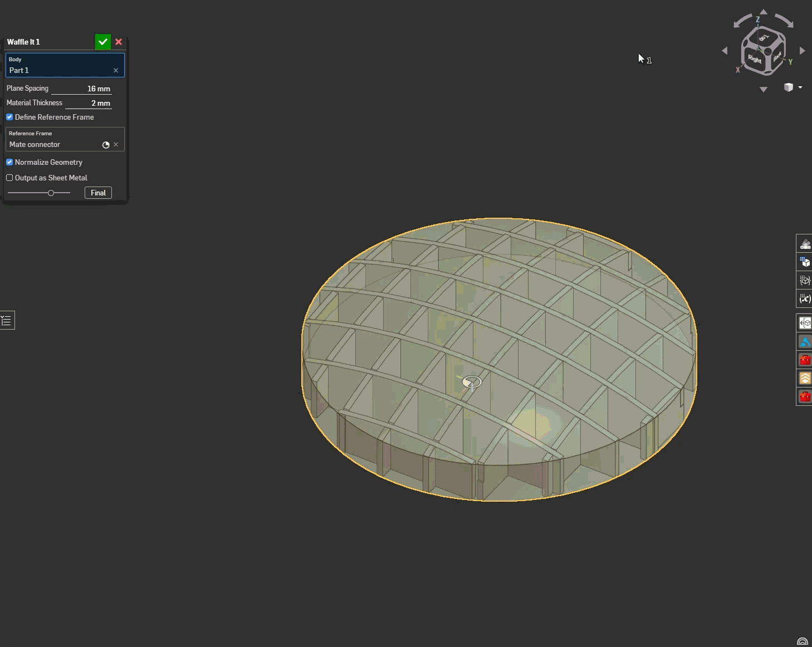This screenshot has height=647, width=812.
Task: Uncheck Define Reference Frame
Action: tap(9, 117)
